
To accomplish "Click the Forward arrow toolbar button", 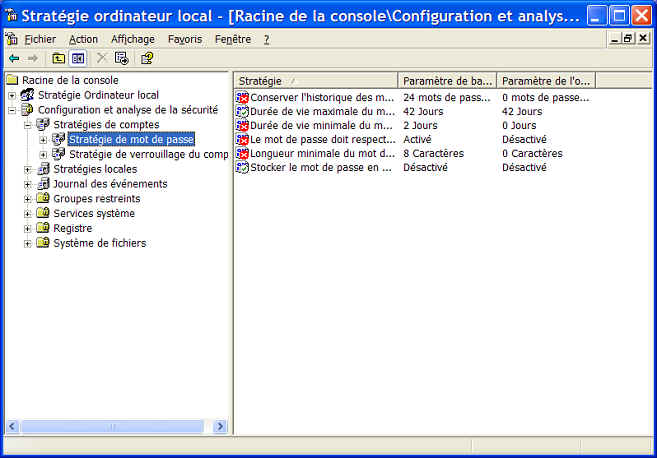I will pyautogui.click(x=33, y=58).
